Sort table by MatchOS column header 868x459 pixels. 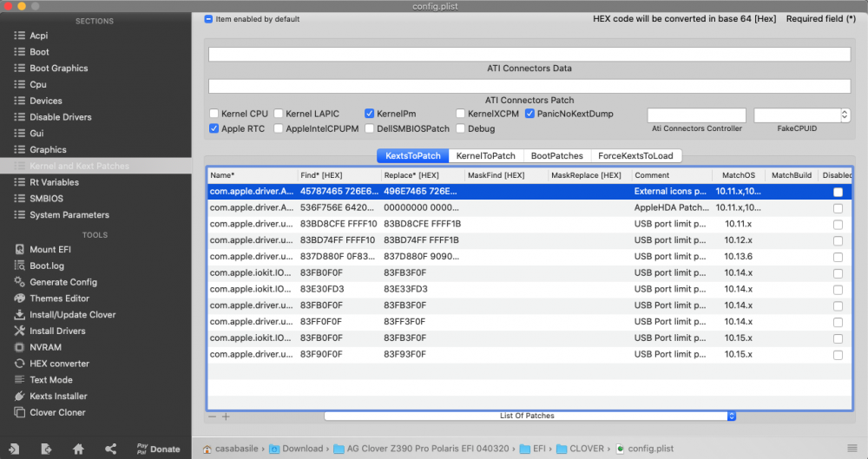(738, 175)
